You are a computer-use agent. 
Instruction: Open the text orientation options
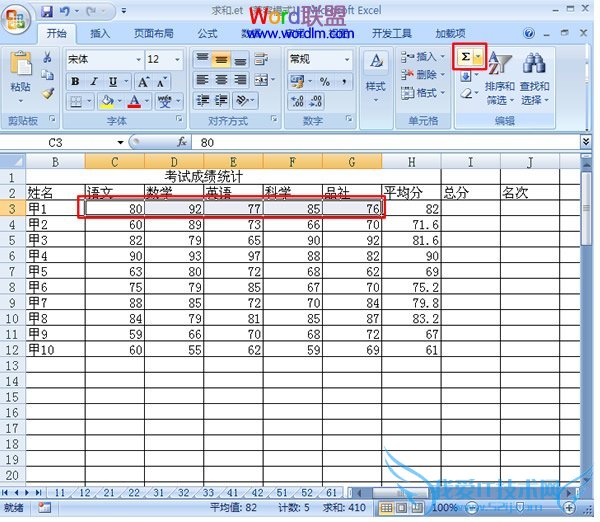pyautogui.click(x=245, y=101)
